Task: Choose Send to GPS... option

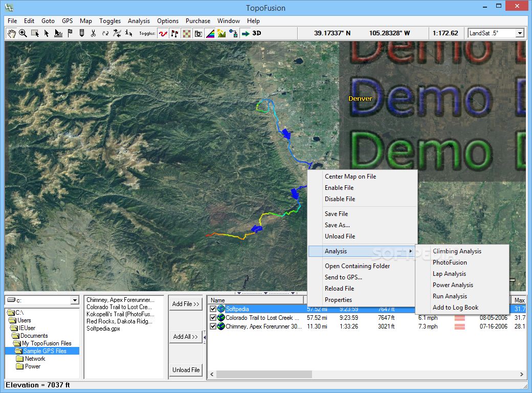Action: (x=343, y=277)
